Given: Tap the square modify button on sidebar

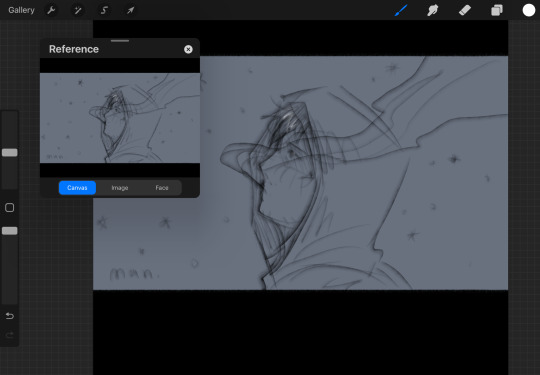Looking at the screenshot, I should click(10, 208).
